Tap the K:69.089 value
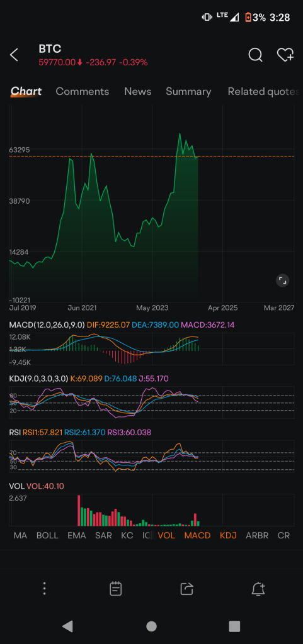The width and height of the screenshot is (303, 644). coord(86,378)
